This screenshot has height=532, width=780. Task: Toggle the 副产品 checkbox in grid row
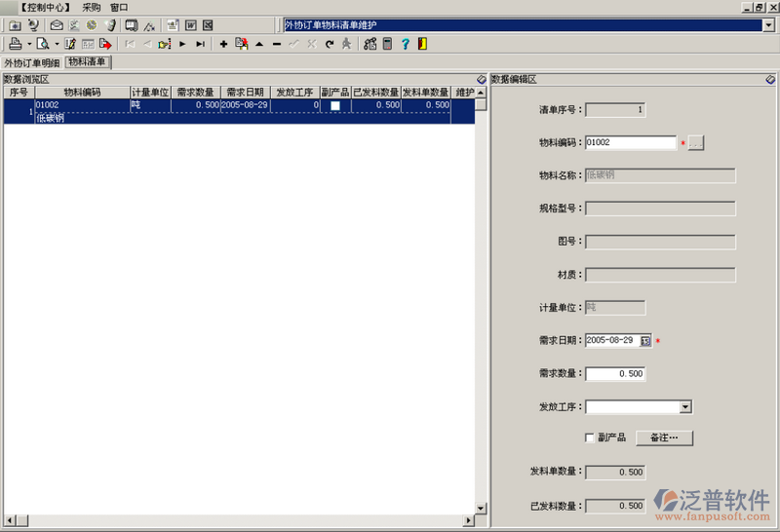point(334,105)
